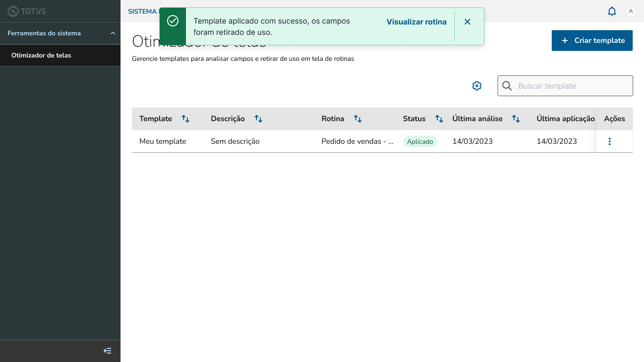Focus the Buscar template search field
644x362 pixels.
pyautogui.click(x=565, y=86)
